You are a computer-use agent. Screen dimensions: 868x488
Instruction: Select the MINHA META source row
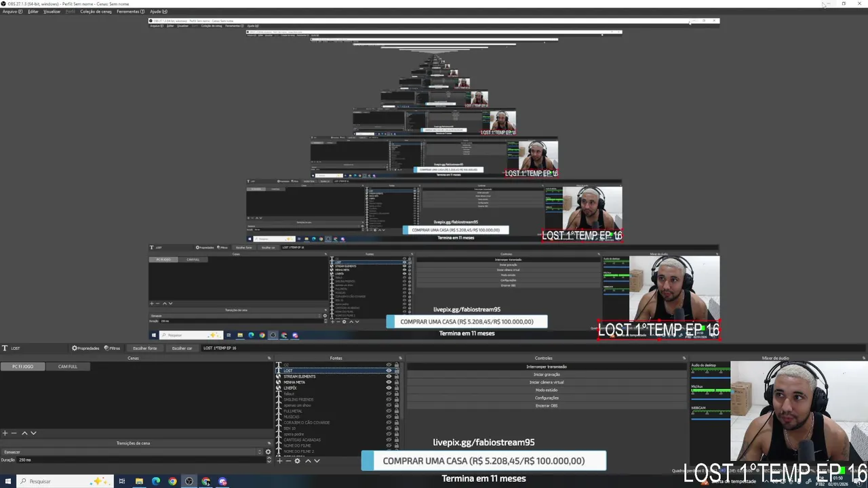tap(337, 382)
